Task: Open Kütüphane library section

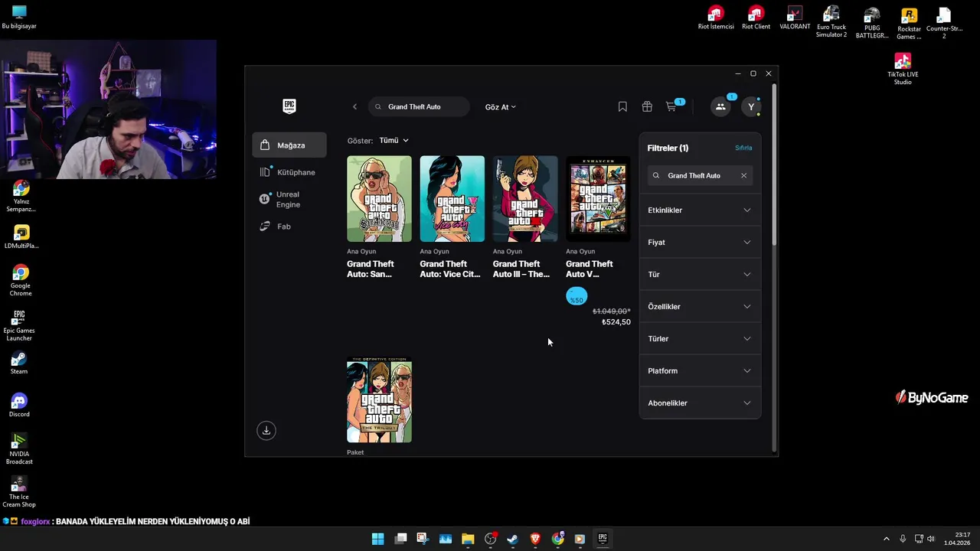Action: [289, 172]
